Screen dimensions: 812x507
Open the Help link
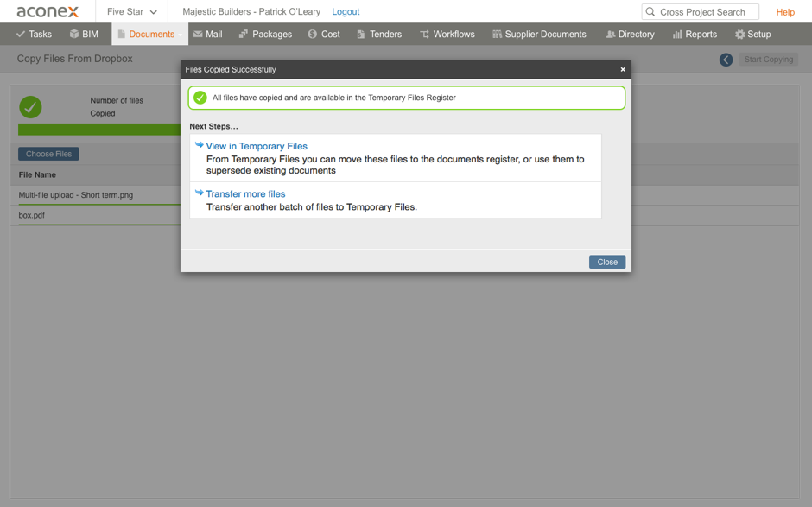(785, 12)
